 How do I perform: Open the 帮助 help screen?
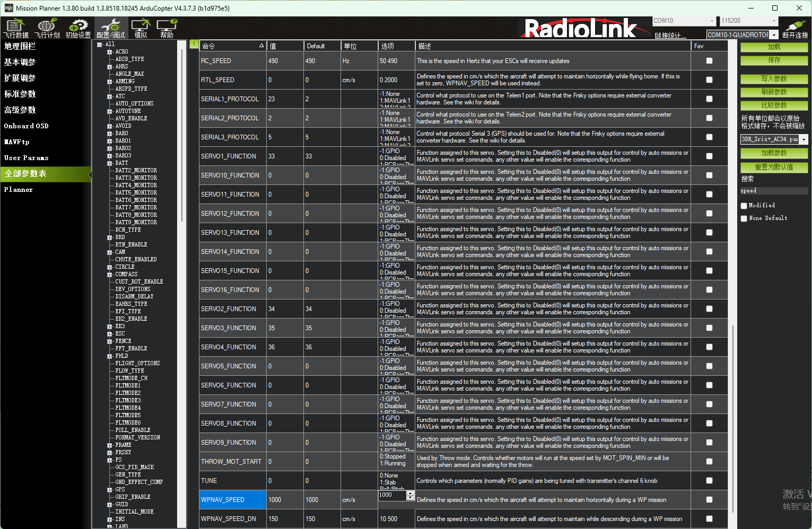167,28
